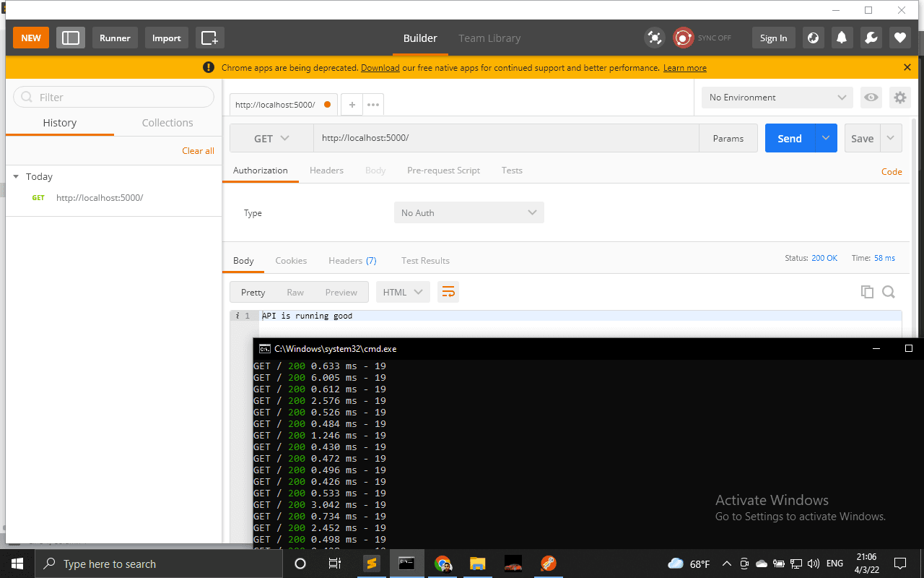Toggle the sidebar layout icon
This screenshot has height=578, width=924.
coord(71,38)
